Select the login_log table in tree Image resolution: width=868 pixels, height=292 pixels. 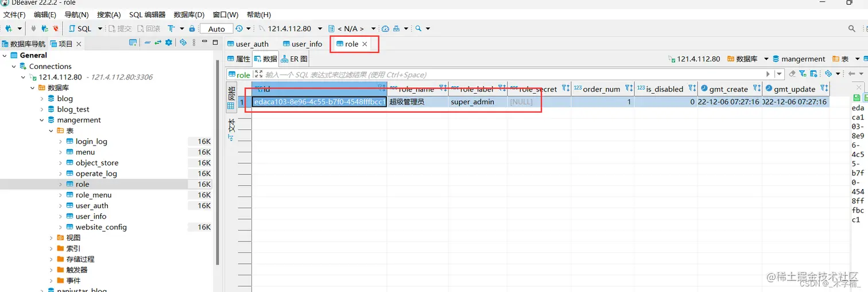click(x=91, y=141)
